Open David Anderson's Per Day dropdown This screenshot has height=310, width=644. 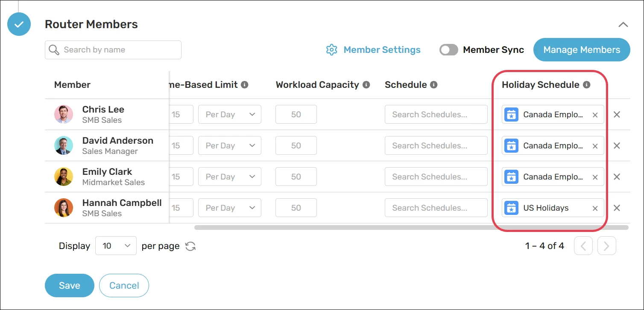230,145
